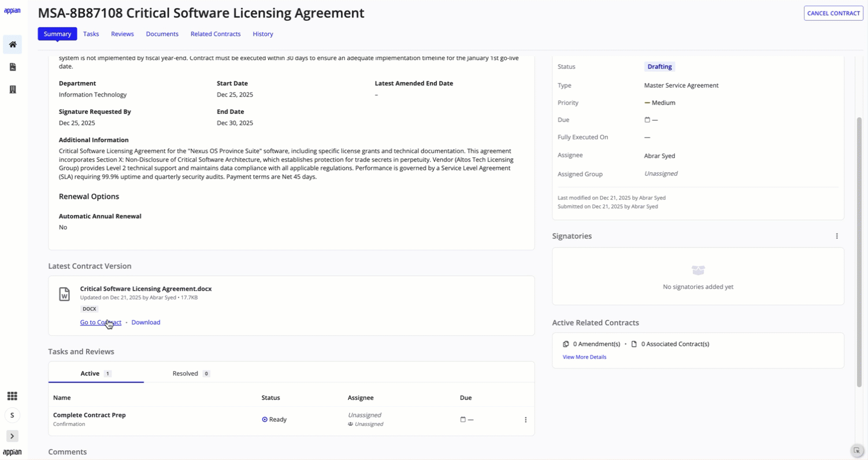Image resolution: width=868 pixels, height=460 pixels.
Task: Open the History tab
Action: (x=263, y=34)
